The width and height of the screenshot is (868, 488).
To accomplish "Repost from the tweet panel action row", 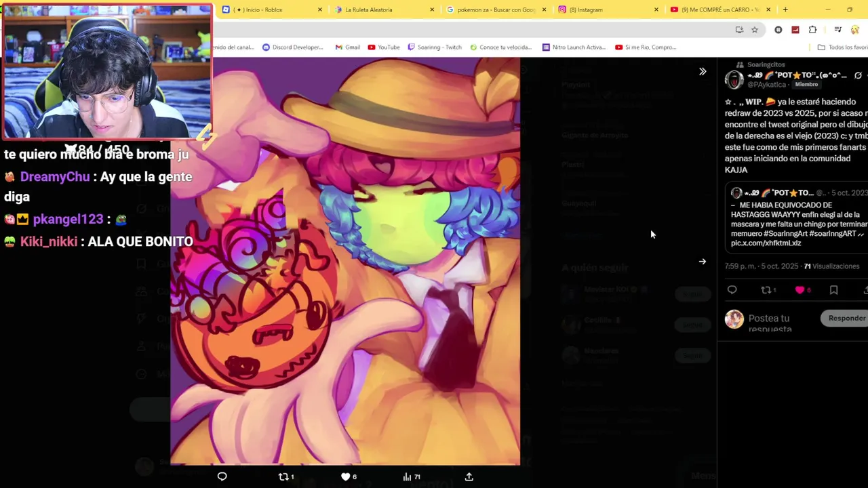I will [x=768, y=290].
